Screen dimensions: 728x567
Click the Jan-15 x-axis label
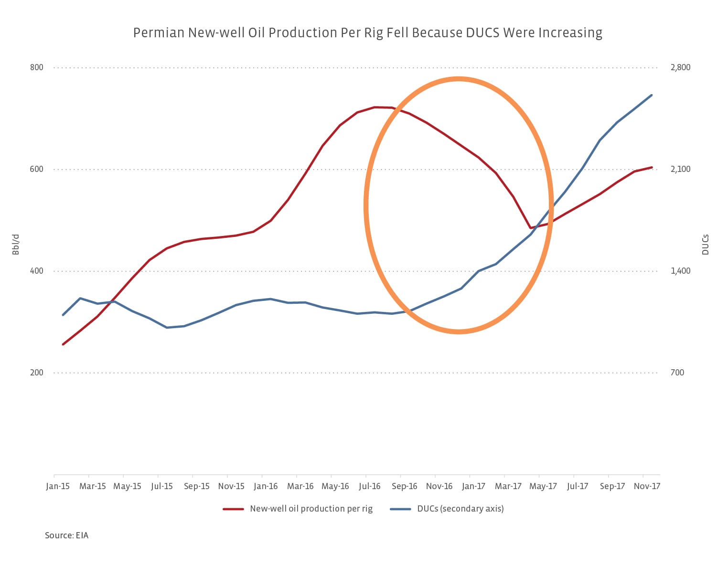point(58,486)
